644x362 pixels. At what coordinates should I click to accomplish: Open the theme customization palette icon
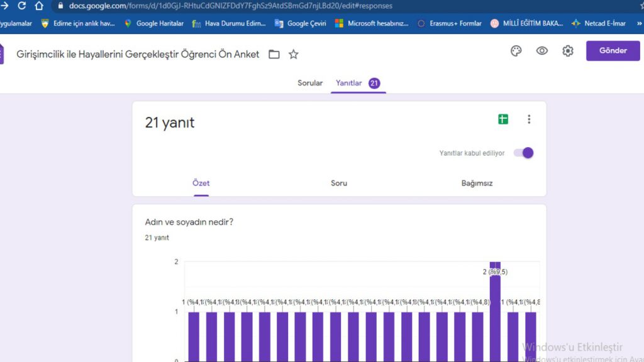pos(516,51)
